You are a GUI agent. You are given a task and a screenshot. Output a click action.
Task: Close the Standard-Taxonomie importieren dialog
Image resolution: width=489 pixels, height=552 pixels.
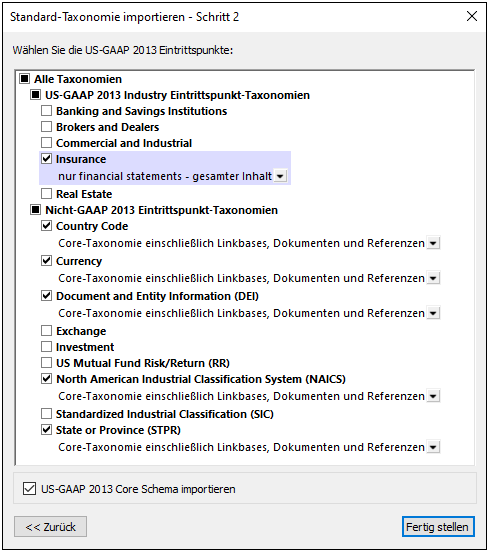(x=472, y=16)
